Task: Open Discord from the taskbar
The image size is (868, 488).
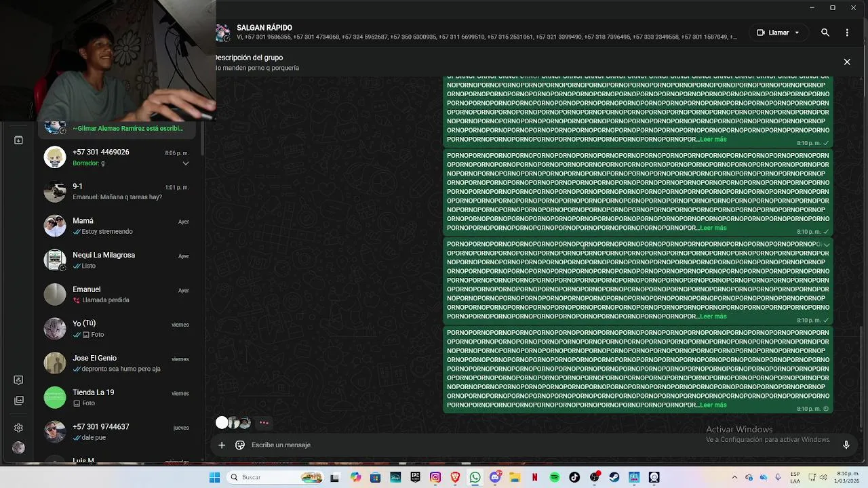Action: 495,477
